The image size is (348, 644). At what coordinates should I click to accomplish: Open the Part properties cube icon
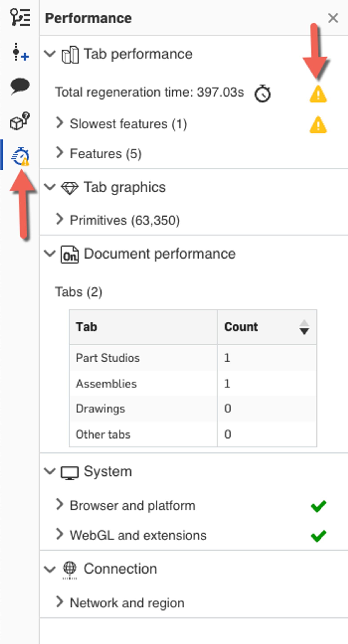(20, 121)
